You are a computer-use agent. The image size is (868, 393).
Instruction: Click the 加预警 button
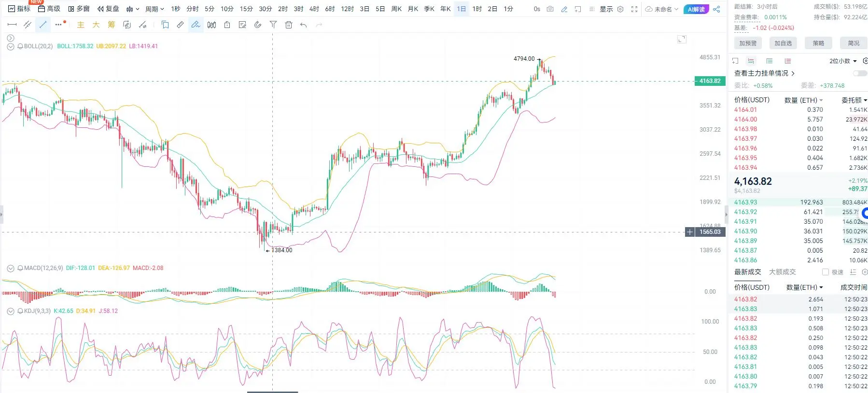click(x=748, y=43)
